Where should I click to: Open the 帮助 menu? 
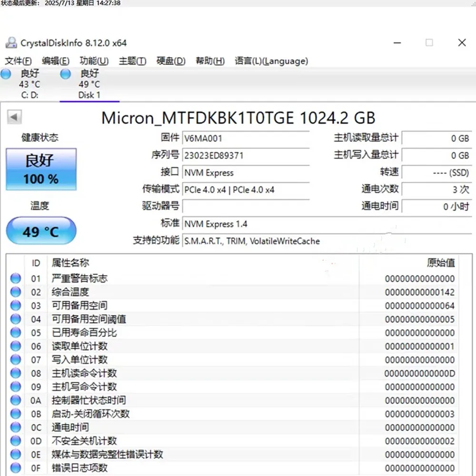[209, 61]
